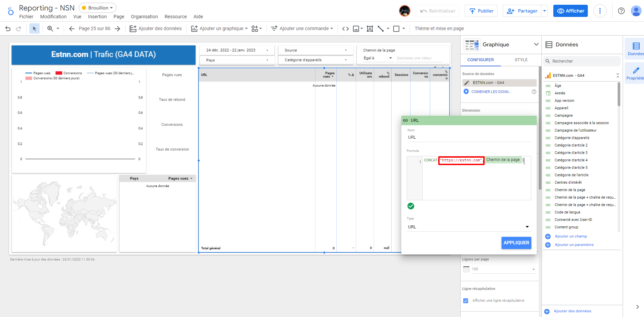Go to next page arrow
The image size is (644, 317).
(x=117, y=29)
